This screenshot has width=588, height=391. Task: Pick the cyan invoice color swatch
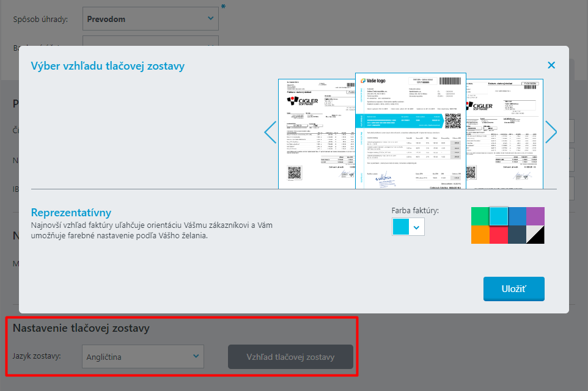(x=498, y=216)
